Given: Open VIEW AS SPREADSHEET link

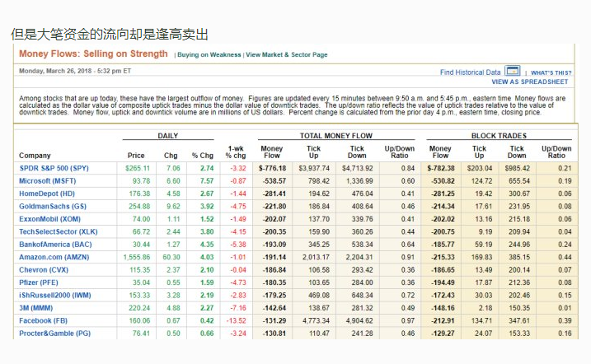Looking at the screenshot, I should pos(531,82).
